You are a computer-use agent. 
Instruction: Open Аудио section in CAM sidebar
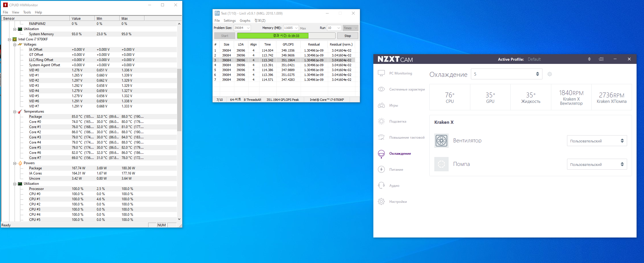[x=394, y=186]
